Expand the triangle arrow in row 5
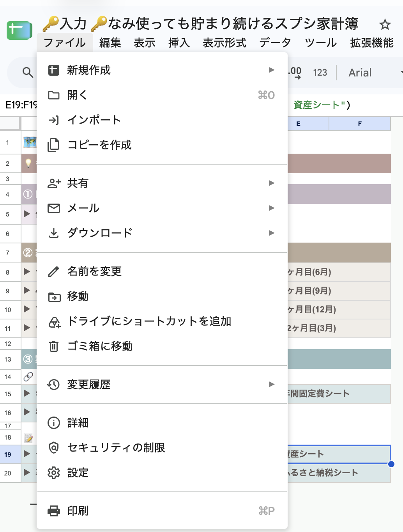 point(27,214)
